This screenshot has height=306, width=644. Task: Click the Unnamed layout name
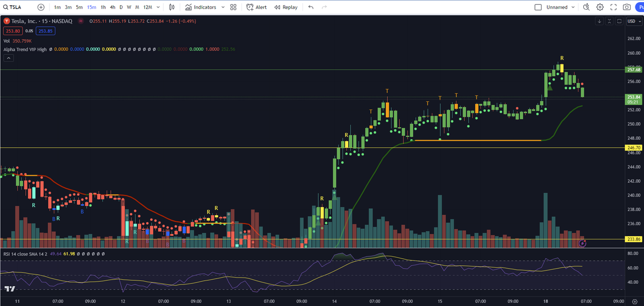pos(557,8)
